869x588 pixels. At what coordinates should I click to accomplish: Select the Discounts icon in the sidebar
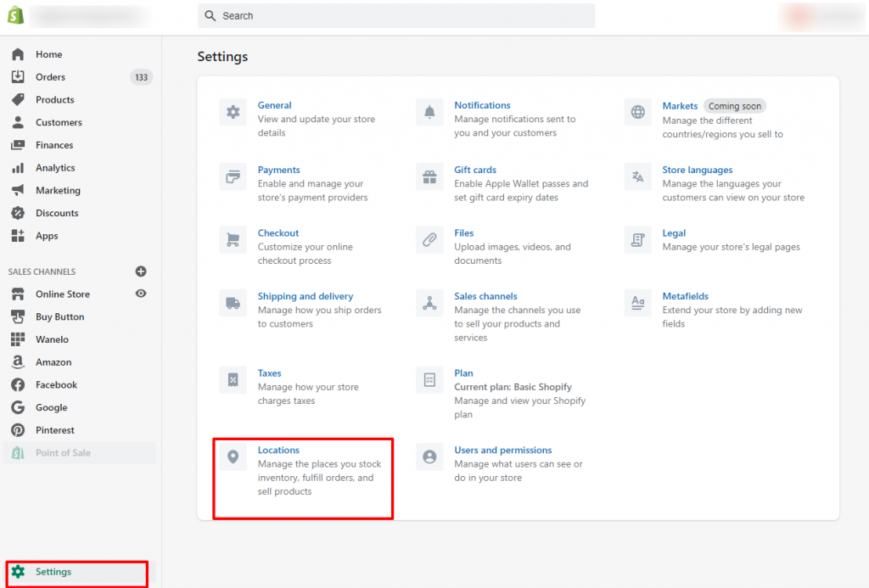19,213
